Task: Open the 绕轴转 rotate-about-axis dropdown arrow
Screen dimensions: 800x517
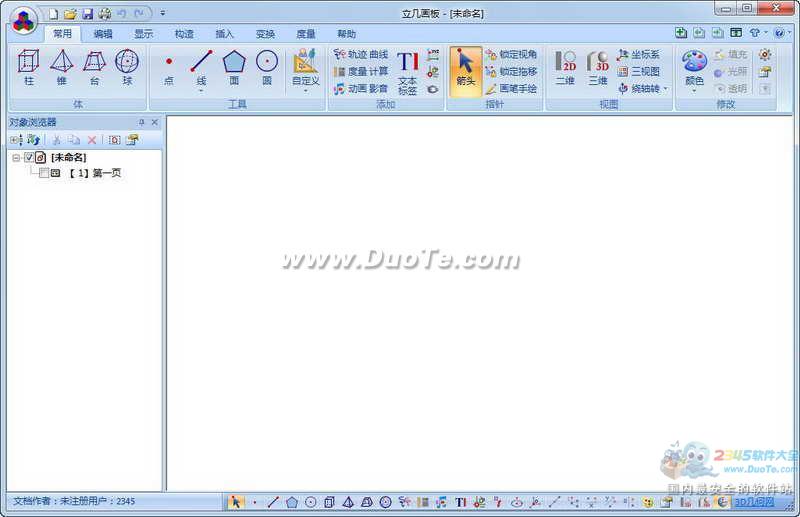Action: point(665,89)
